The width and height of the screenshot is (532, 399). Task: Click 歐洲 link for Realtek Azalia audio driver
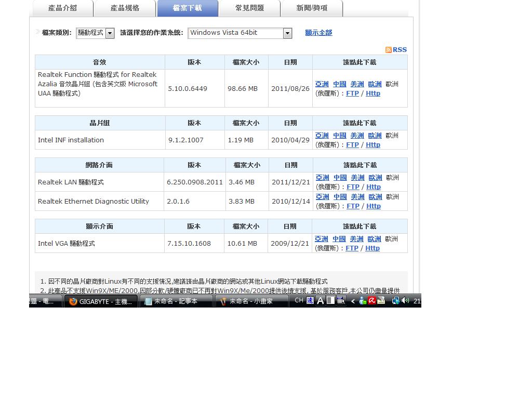[x=375, y=84]
